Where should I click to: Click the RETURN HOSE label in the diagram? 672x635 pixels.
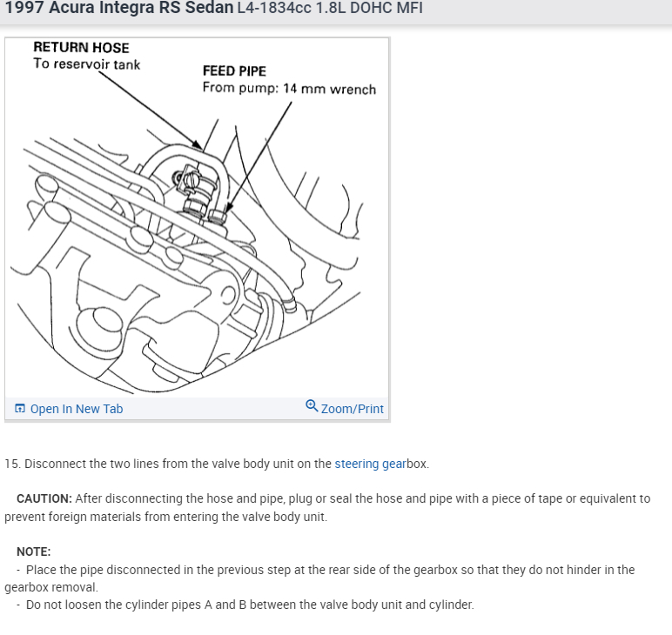82,48
